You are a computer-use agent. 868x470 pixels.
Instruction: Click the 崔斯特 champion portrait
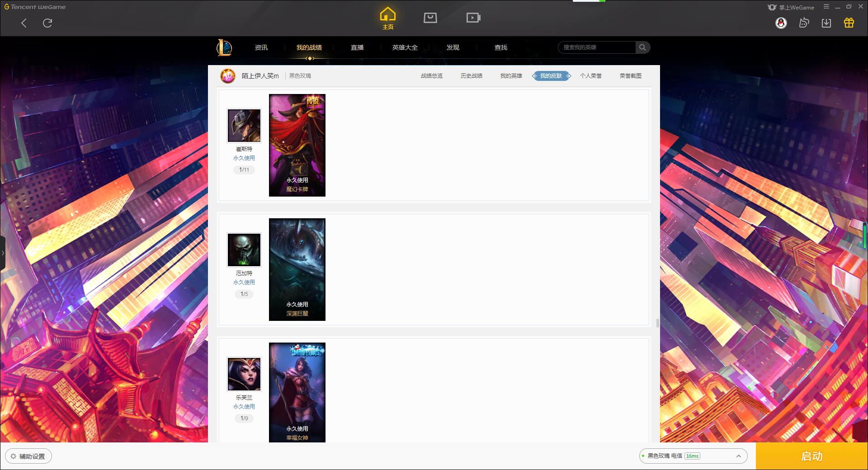click(x=244, y=126)
